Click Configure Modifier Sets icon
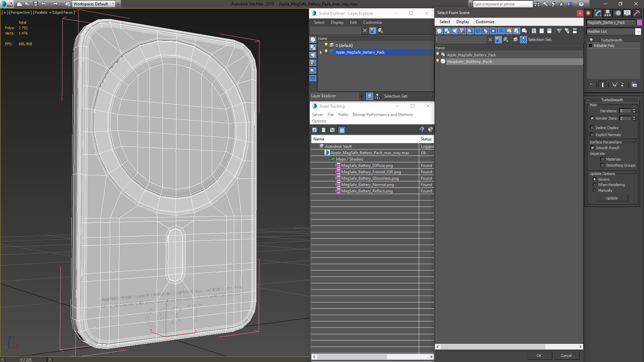Image resolution: width=644 pixels, height=362 pixels. (634, 85)
